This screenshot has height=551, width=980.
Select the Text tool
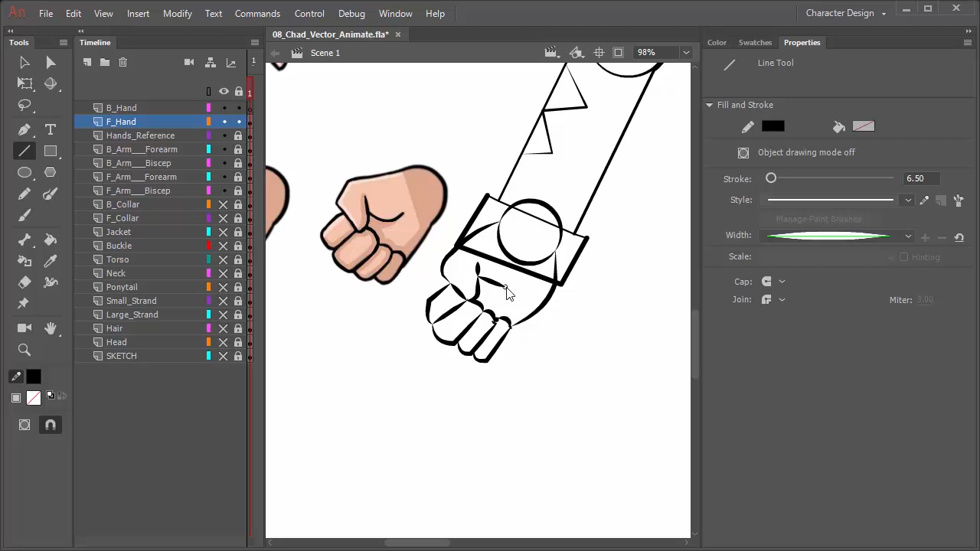pyautogui.click(x=51, y=130)
